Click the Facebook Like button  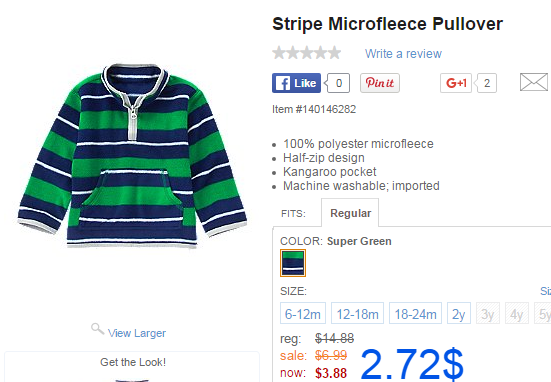pos(296,83)
